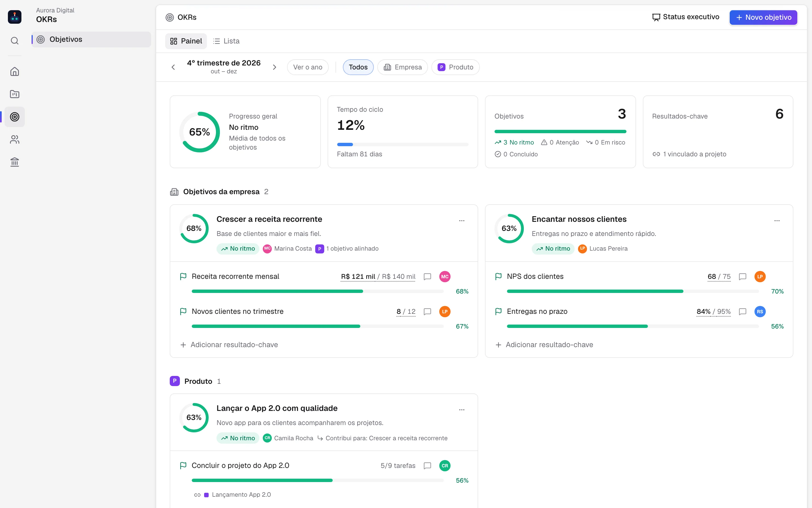Click LP avatar on NPS dos clientes

[760, 277]
